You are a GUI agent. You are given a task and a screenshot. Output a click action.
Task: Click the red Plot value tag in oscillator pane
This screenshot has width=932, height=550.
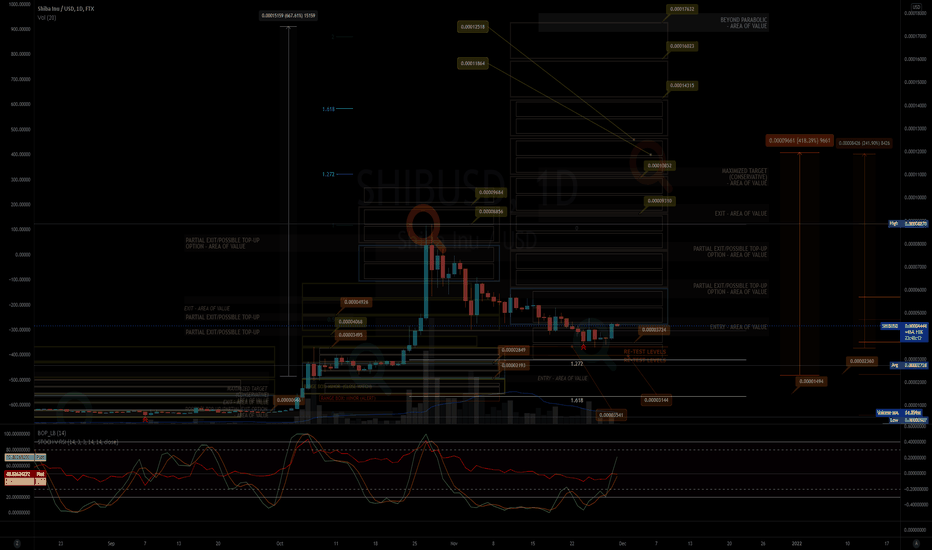pyautogui.click(x=25, y=474)
